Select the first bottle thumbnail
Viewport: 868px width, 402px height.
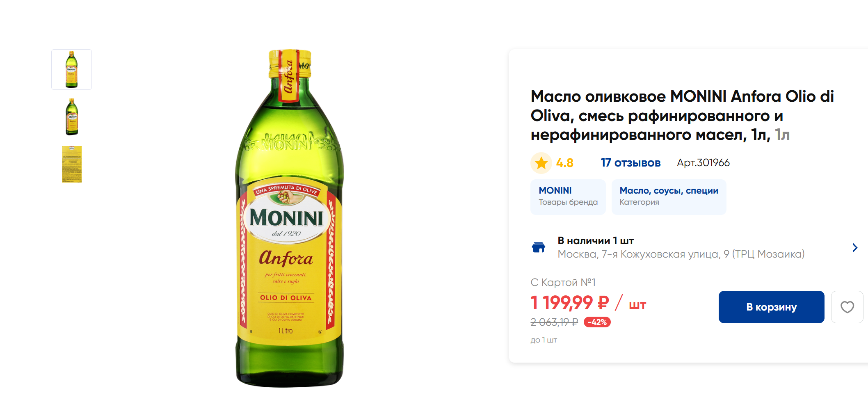(x=72, y=69)
